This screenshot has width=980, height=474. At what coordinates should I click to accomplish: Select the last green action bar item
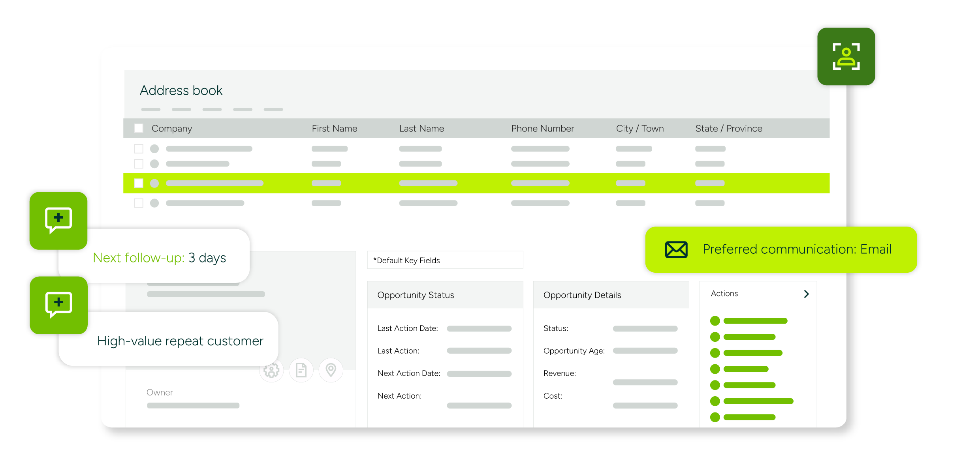[749, 417]
